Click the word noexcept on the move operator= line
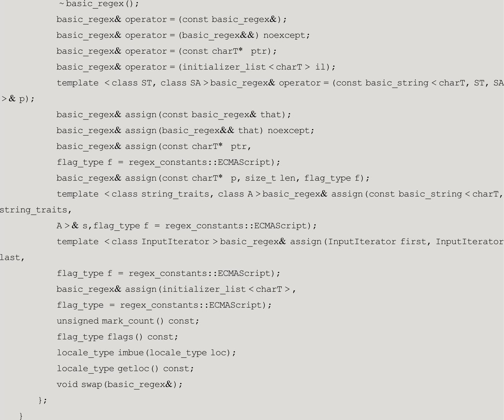 [x=286, y=35]
